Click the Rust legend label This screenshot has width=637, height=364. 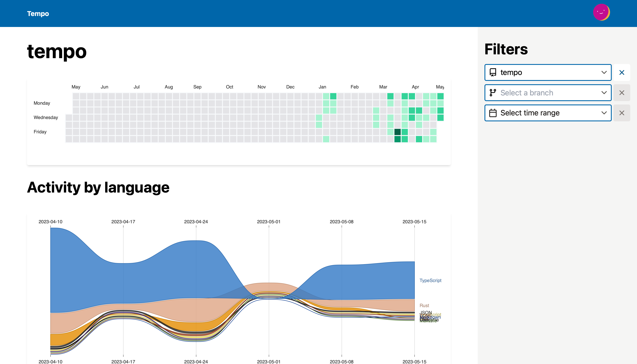[424, 305]
